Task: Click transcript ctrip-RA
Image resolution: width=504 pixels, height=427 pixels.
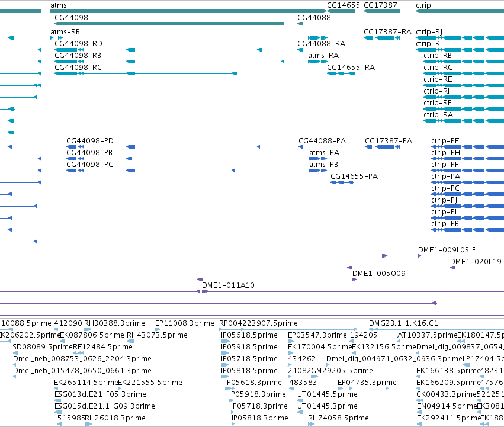Action: (464, 121)
